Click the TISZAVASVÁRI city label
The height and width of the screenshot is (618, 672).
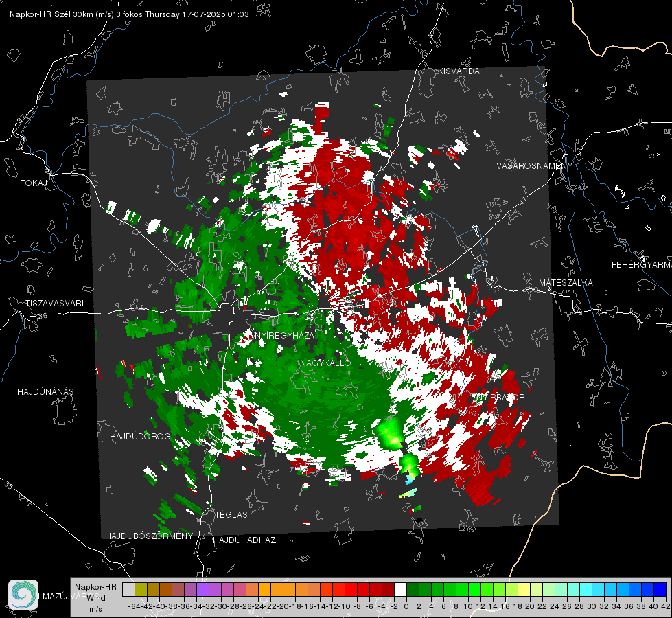coord(54,304)
